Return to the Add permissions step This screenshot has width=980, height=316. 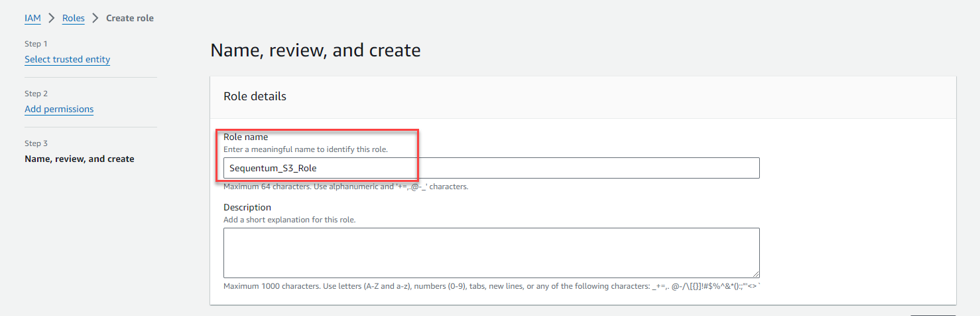coord(59,109)
